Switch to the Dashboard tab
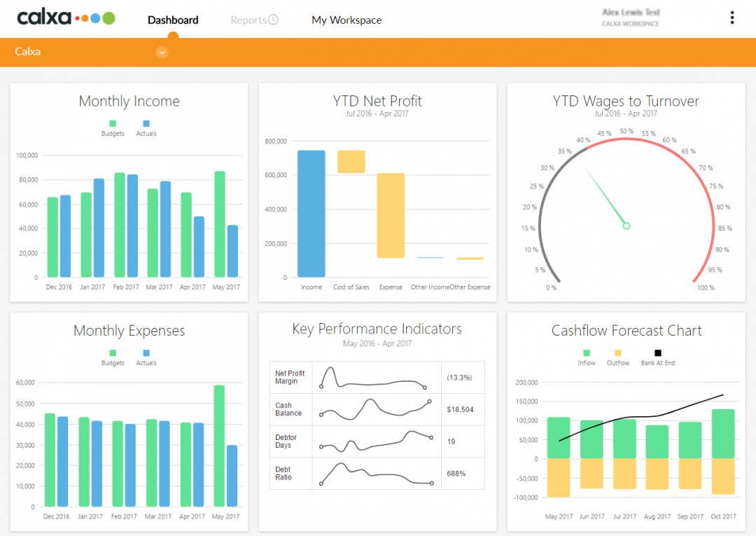Screen dimensions: 756x536 pyautogui.click(x=172, y=20)
